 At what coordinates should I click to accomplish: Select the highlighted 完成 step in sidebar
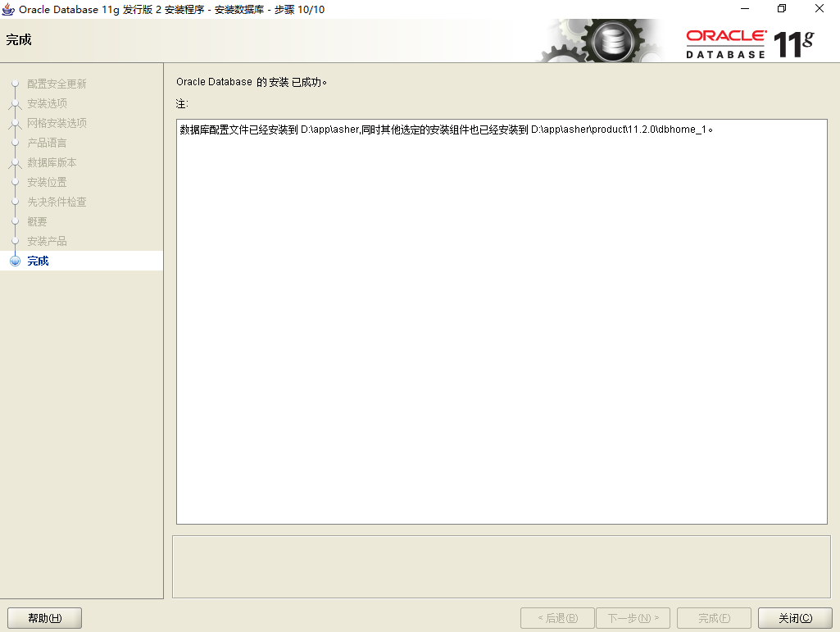coord(81,261)
